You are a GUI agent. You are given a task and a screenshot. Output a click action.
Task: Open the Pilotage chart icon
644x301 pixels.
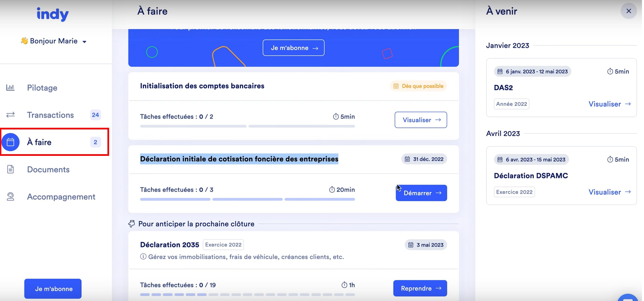pyautogui.click(x=10, y=88)
